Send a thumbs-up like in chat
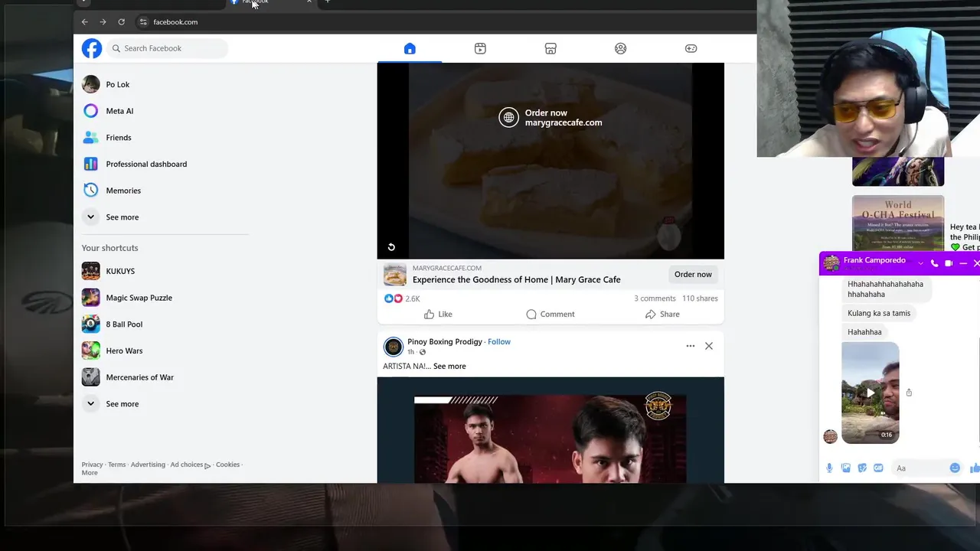 coord(975,468)
